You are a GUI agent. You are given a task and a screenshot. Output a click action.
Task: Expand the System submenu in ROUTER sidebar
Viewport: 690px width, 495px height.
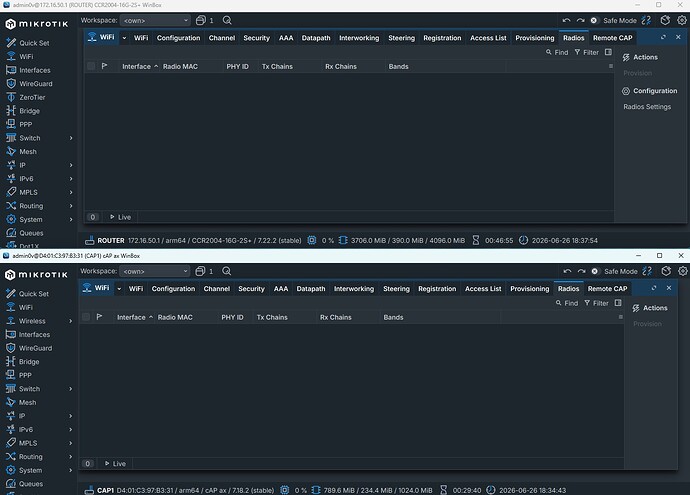coord(71,219)
